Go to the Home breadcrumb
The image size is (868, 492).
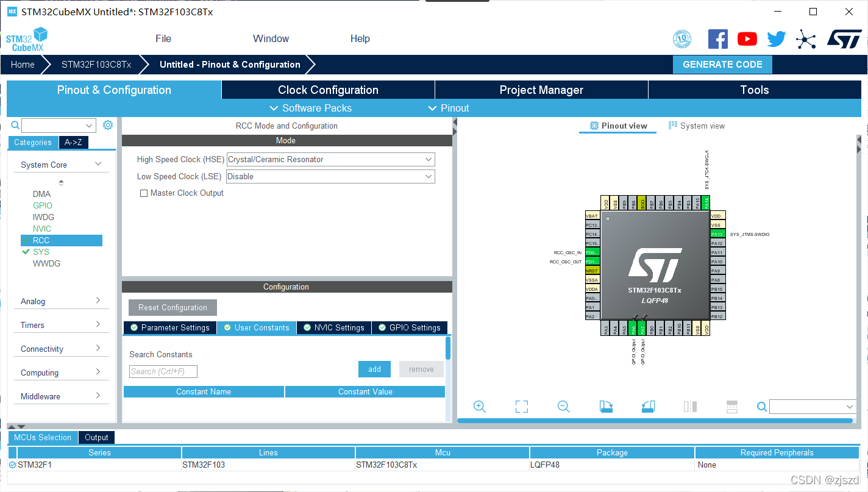coord(23,65)
